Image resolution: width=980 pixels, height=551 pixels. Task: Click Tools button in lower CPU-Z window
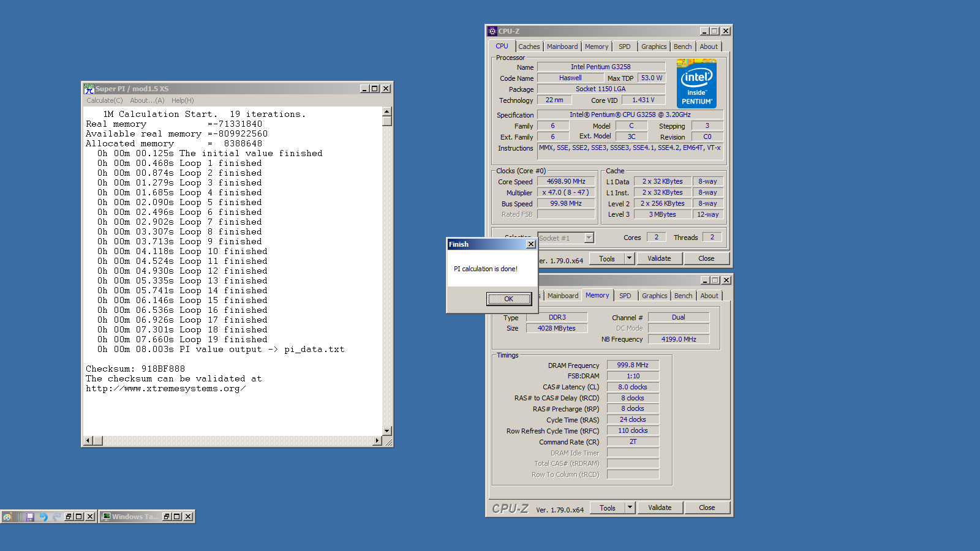[x=608, y=508]
